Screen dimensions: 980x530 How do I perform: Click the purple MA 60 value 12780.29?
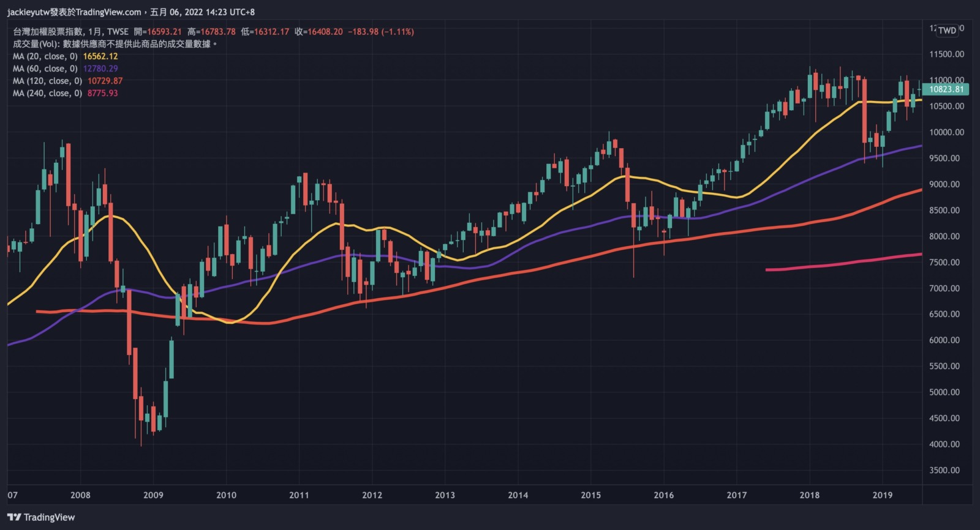[x=100, y=69]
